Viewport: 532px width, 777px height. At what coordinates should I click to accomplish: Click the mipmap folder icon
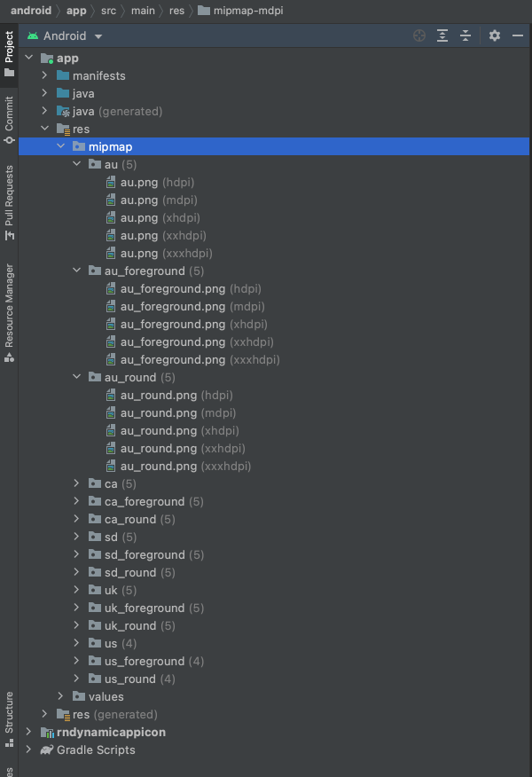[x=79, y=146]
